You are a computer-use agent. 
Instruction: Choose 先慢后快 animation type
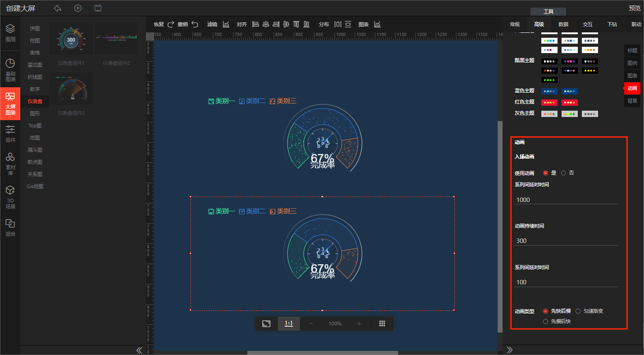(546, 321)
